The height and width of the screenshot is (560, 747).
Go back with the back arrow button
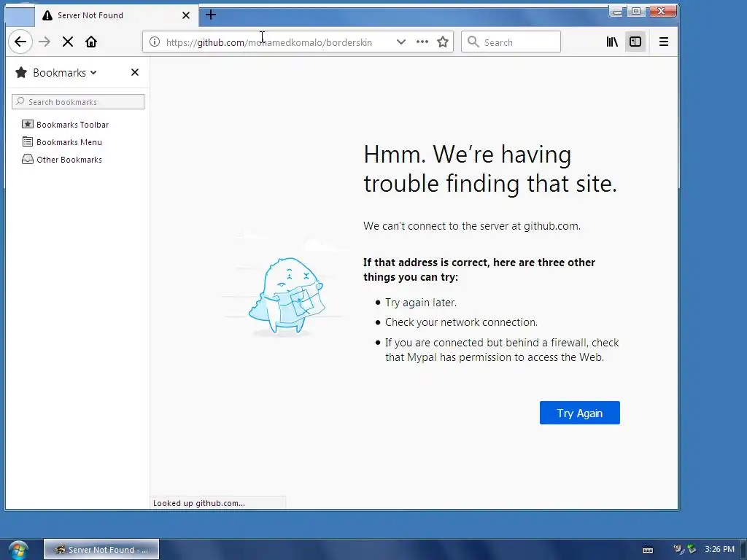click(20, 42)
